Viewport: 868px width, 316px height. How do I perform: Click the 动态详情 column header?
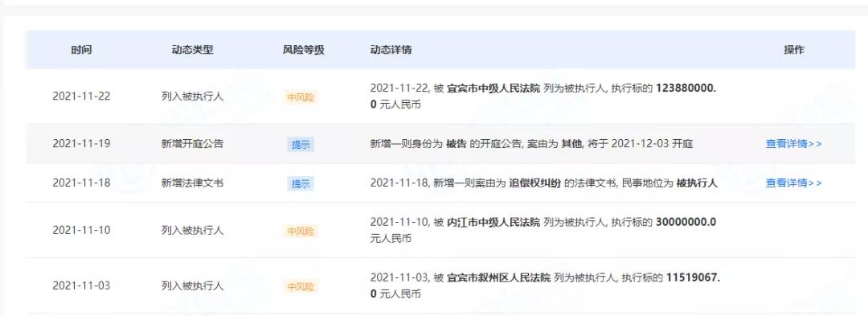tap(391, 50)
